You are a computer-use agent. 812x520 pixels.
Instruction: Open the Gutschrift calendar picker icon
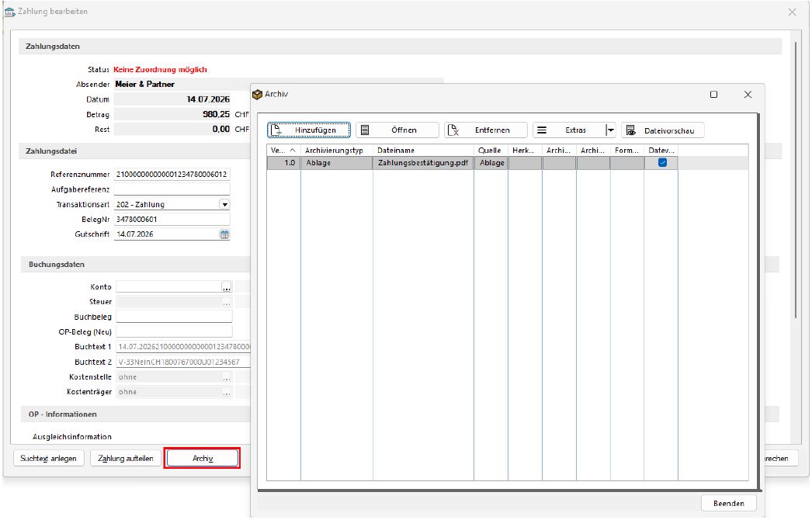224,234
